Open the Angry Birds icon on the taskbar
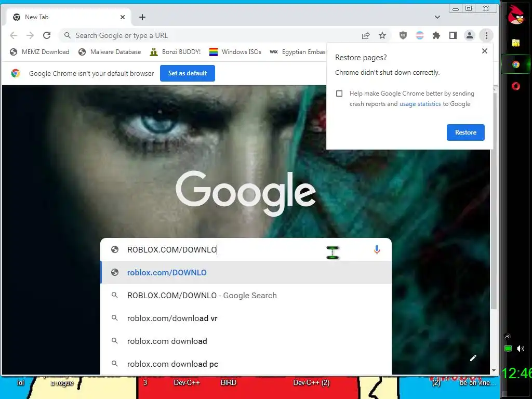Viewport: 532px width, 399px height. tap(516, 15)
